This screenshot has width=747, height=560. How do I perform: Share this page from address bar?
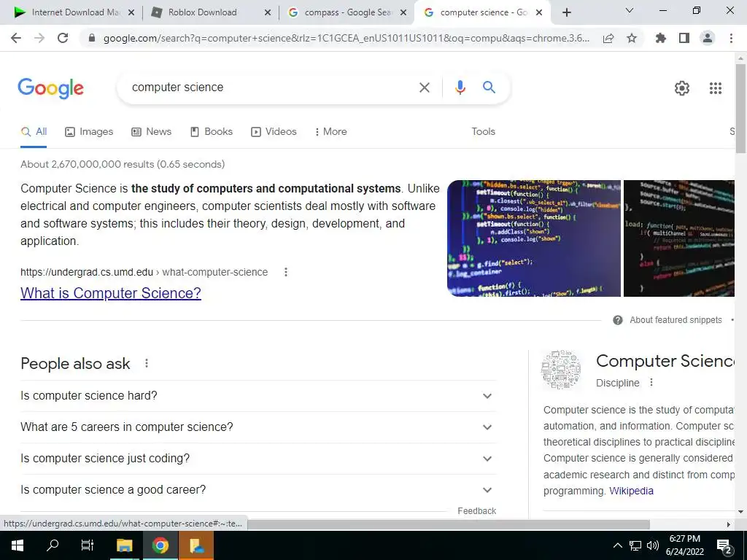coord(608,38)
